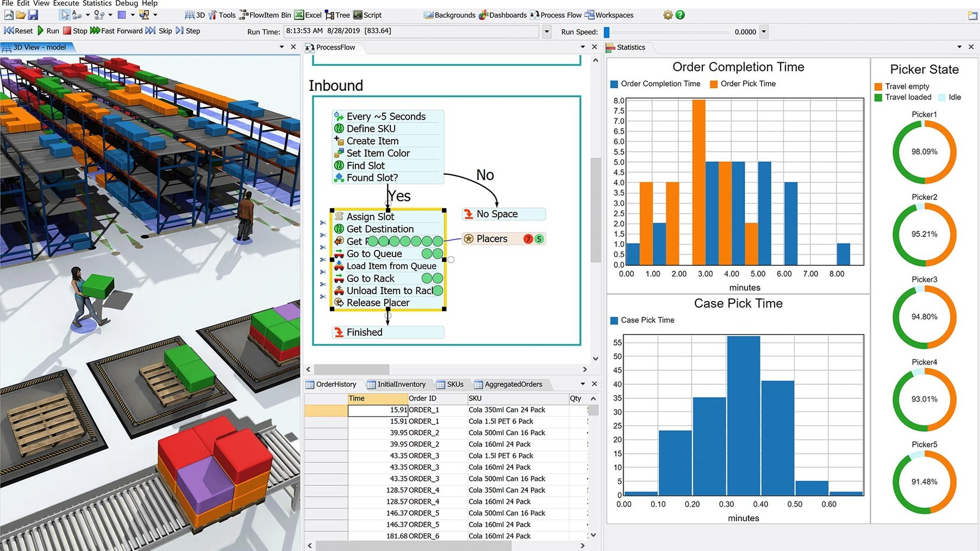Open a new 3D view

(x=194, y=15)
